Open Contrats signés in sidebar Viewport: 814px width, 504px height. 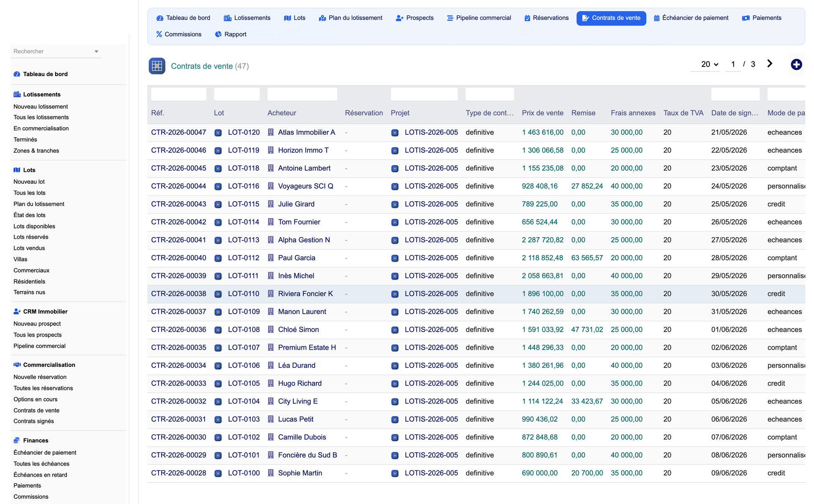tap(33, 421)
